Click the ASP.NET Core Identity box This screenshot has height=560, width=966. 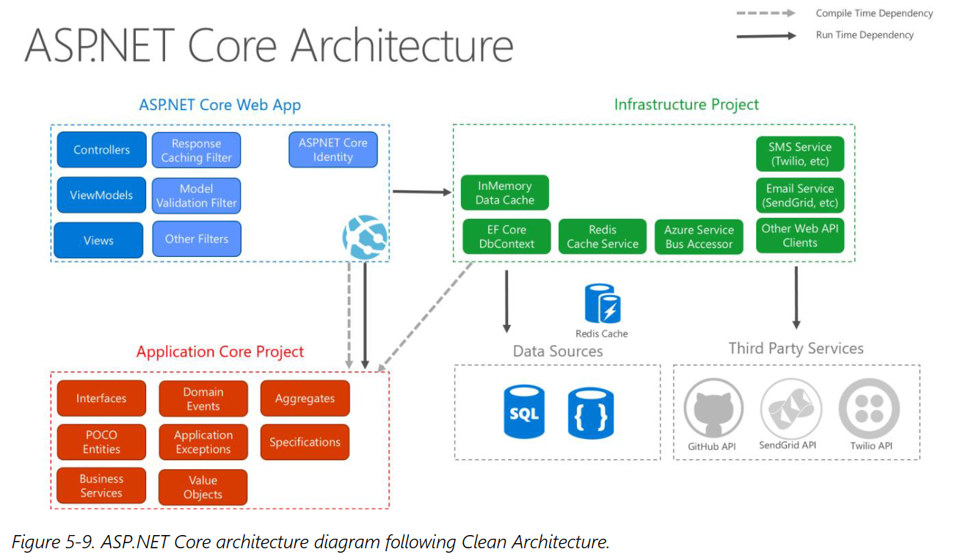coord(333,150)
